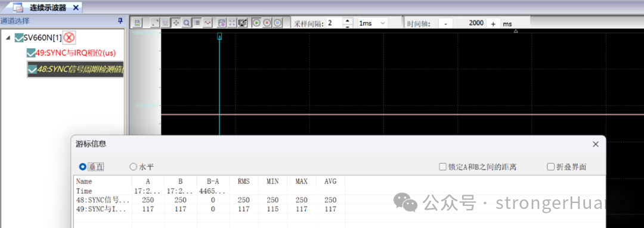Click the expand-arrows toolbar icon
Screen dimensions: 644x228
point(156,23)
